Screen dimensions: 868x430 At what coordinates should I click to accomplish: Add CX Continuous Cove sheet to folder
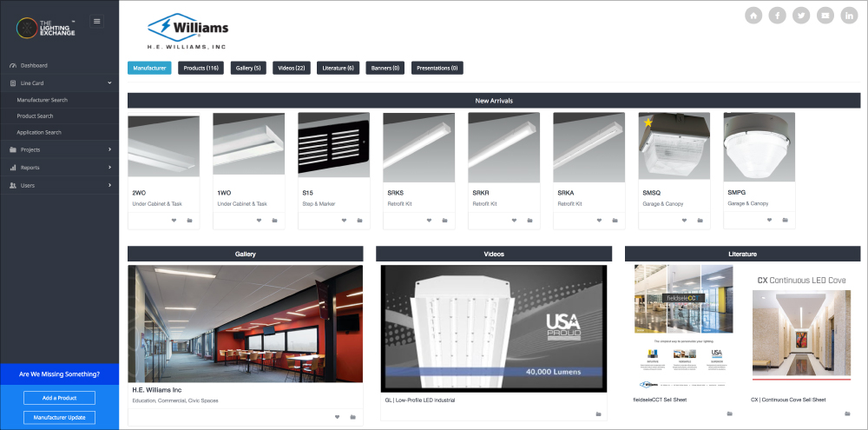847,413
